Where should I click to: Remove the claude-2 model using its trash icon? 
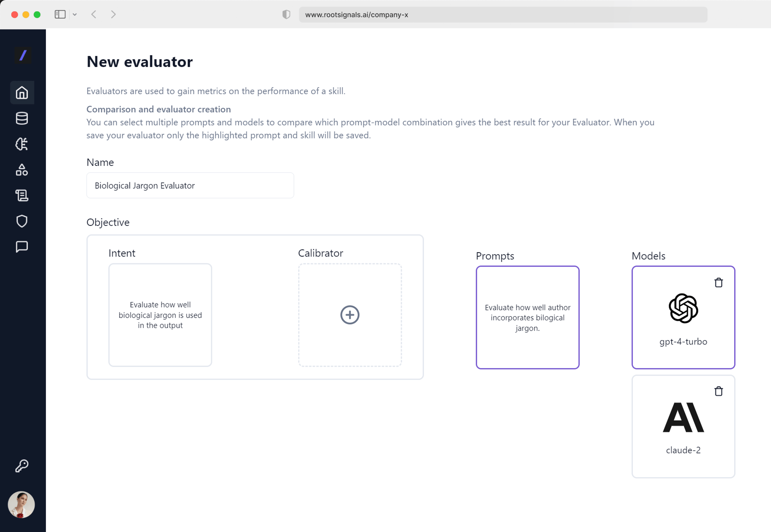[719, 391]
